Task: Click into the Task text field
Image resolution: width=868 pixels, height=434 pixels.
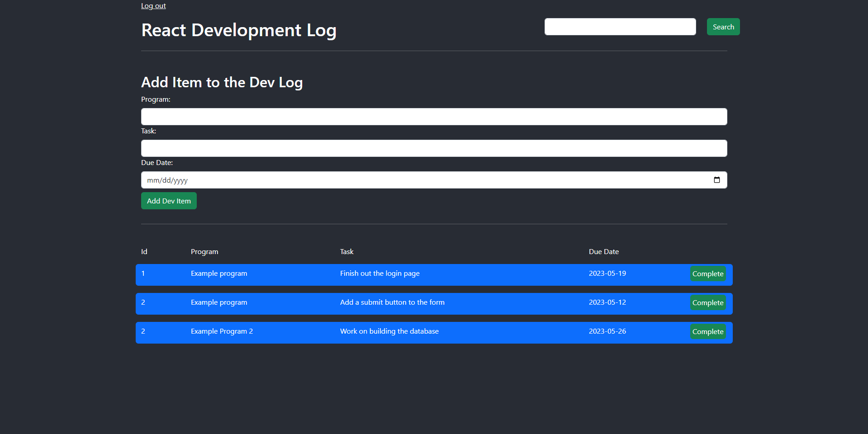Action: [434, 148]
